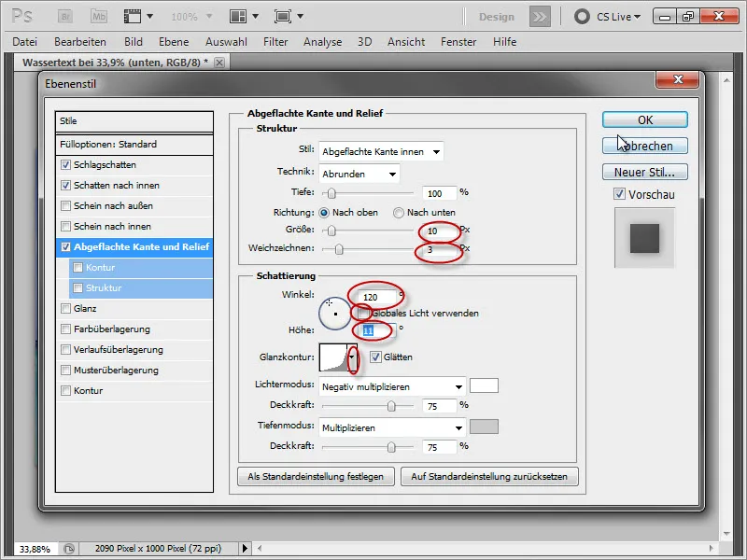This screenshot has height=560, width=747.
Task: Click the Photoshop Ps logo icon
Action: click(x=21, y=16)
